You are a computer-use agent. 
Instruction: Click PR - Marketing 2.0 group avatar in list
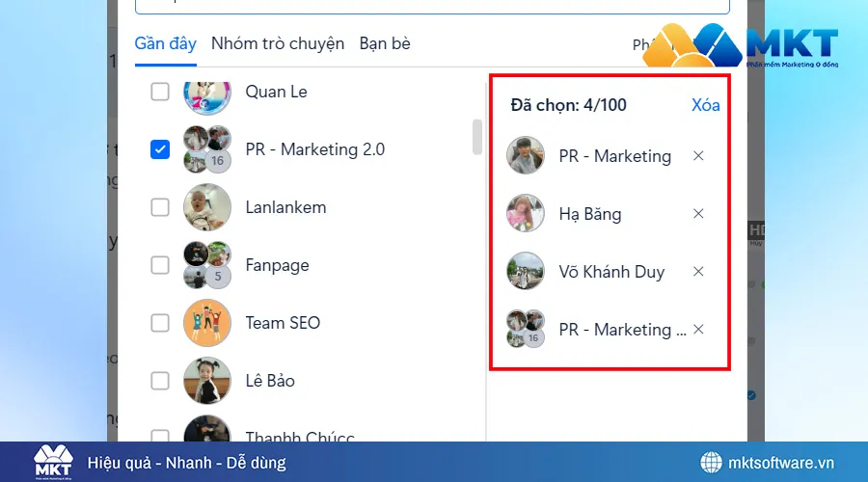coord(207,149)
